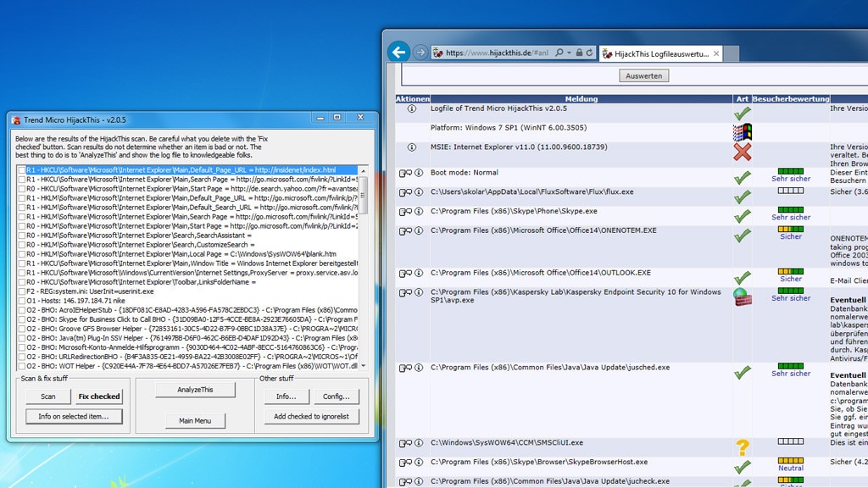The width and height of the screenshot is (868, 488).
Task: Switch to HijackThis Logfileauswertung browser tab
Action: click(661, 53)
